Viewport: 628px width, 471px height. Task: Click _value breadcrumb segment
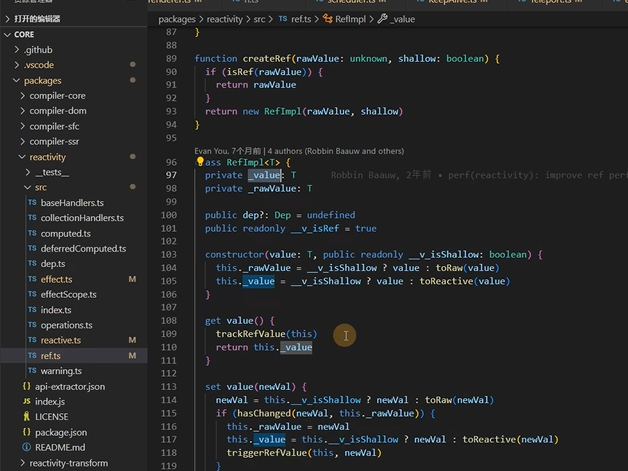click(x=402, y=19)
